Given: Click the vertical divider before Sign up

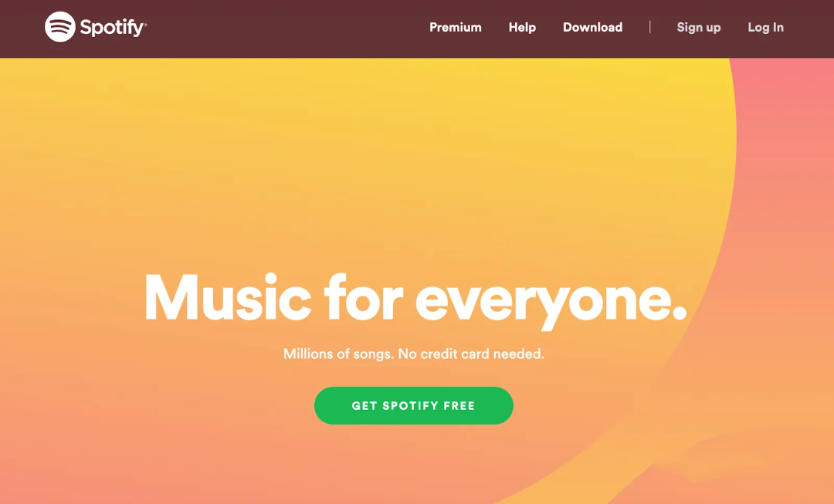Looking at the screenshot, I should [x=649, y=27].
